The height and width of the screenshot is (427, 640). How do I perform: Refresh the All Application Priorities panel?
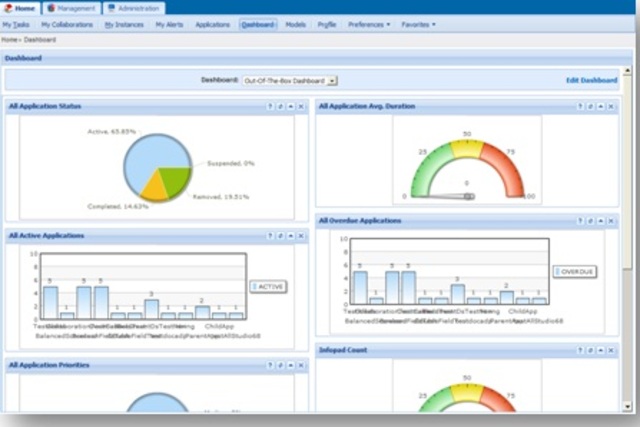(x=280, y=365)
